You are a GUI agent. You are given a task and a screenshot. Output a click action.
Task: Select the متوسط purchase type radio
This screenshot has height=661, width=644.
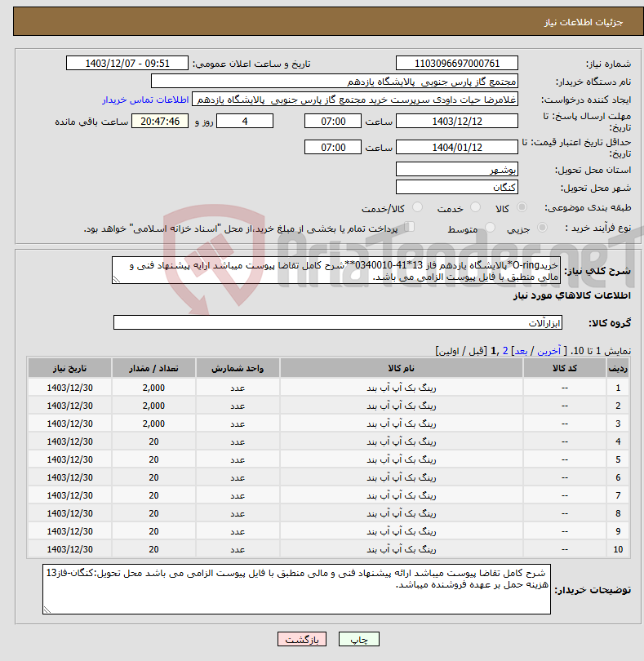click(490, 228)
